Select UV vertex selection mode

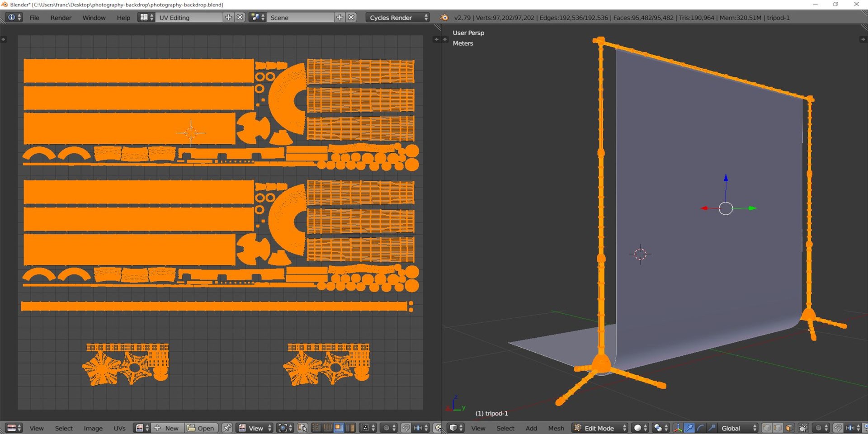317,428
